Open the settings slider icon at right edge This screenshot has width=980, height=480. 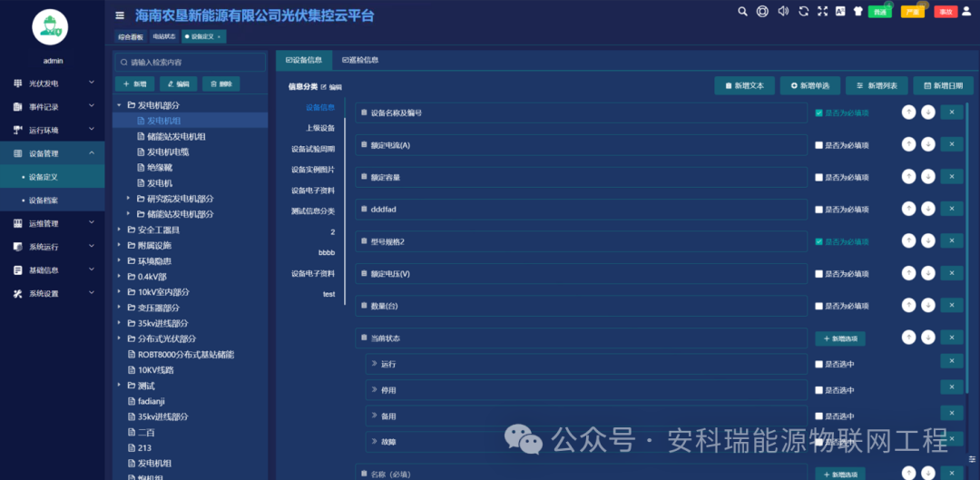pos(972,459)
